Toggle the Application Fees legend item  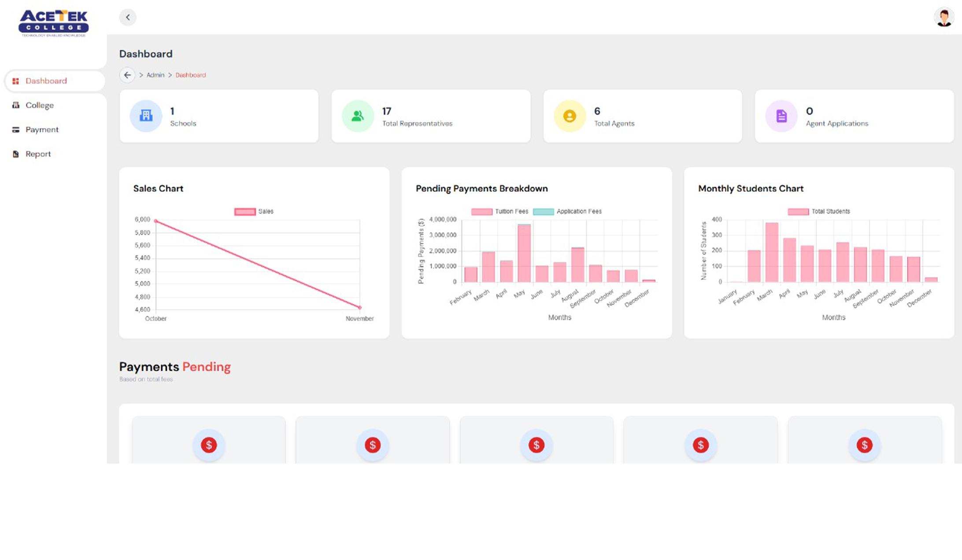point(568,211)
